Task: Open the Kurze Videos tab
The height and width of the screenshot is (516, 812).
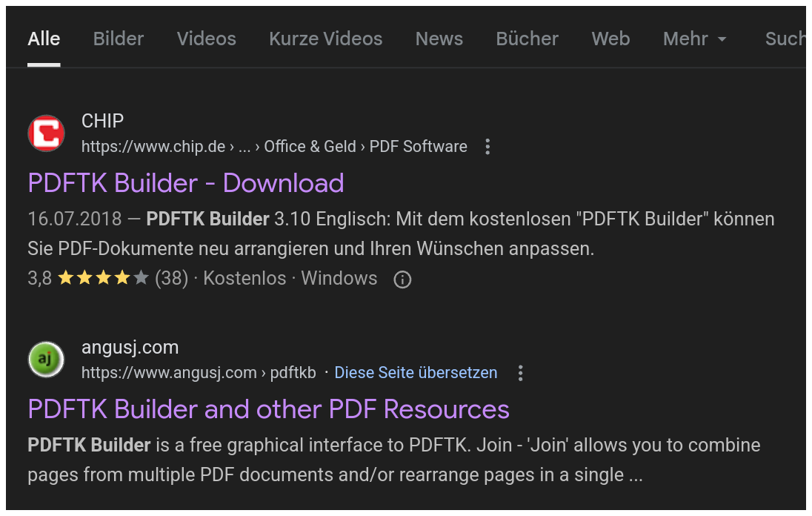Action: [326, 39]
